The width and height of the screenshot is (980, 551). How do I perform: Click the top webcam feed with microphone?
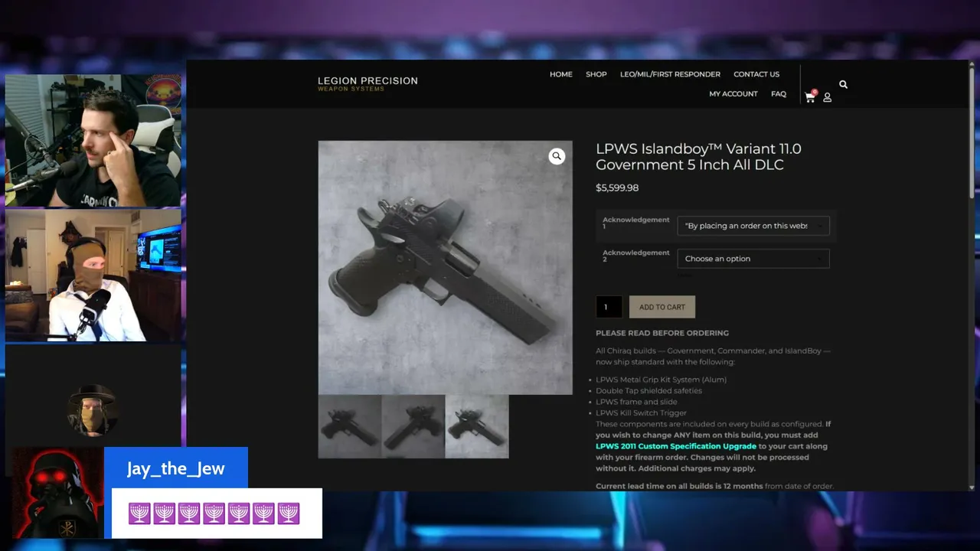pos(93,141)
